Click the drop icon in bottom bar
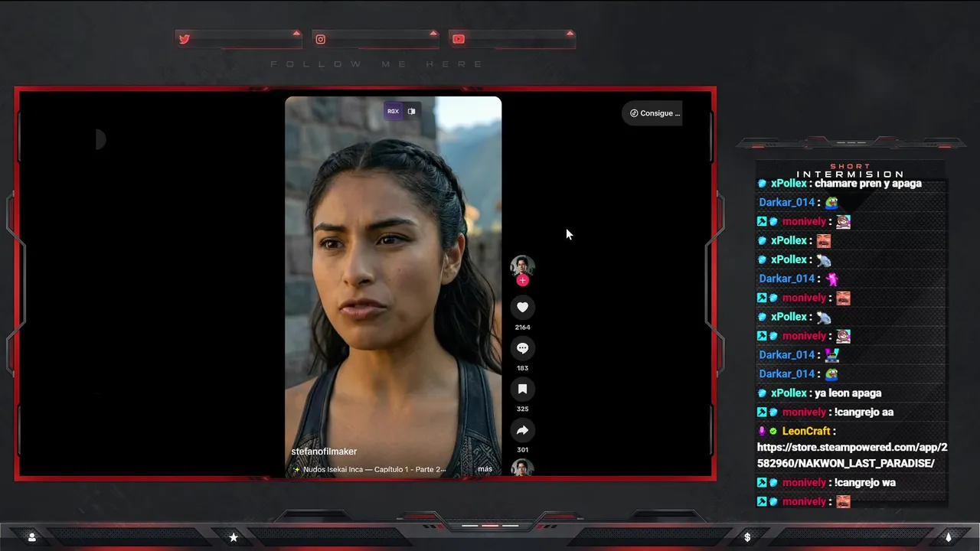 click(949, 537)
